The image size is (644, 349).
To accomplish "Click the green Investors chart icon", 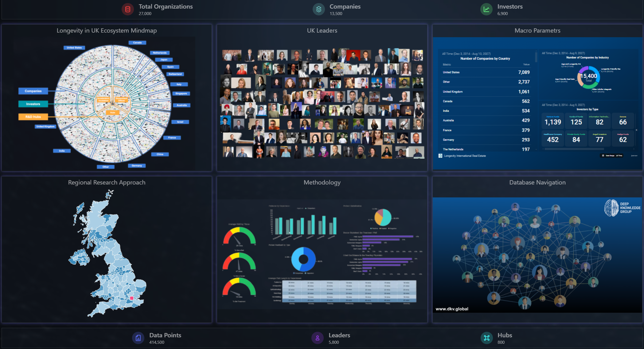I will (x=486, y=10).
